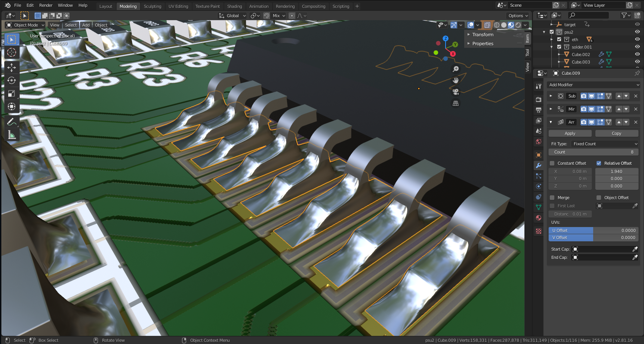Open the Object Data mesh properties tab
Screen dimensions: 644x344
point(539,207)
